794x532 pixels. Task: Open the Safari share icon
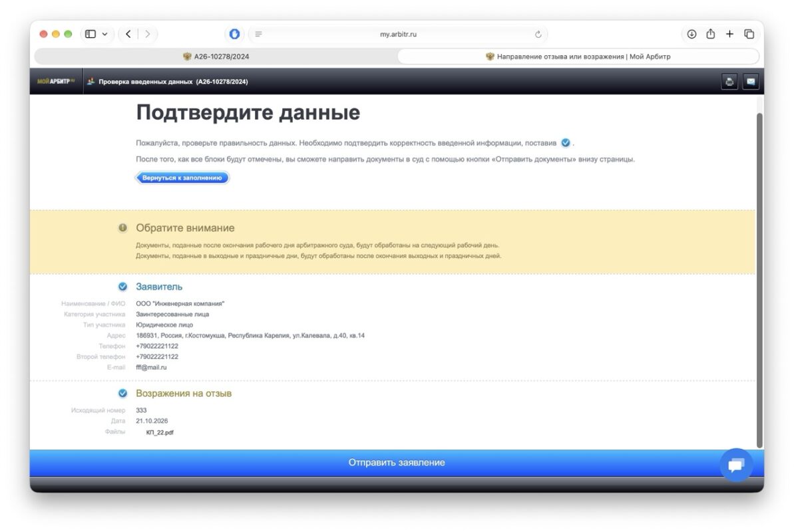point(710,34)
